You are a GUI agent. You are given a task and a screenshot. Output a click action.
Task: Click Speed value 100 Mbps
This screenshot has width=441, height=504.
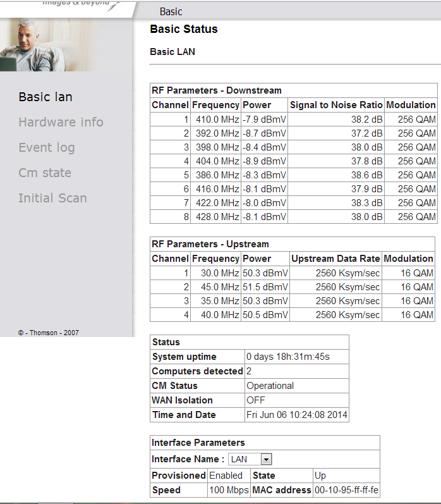tap(229, 490)
